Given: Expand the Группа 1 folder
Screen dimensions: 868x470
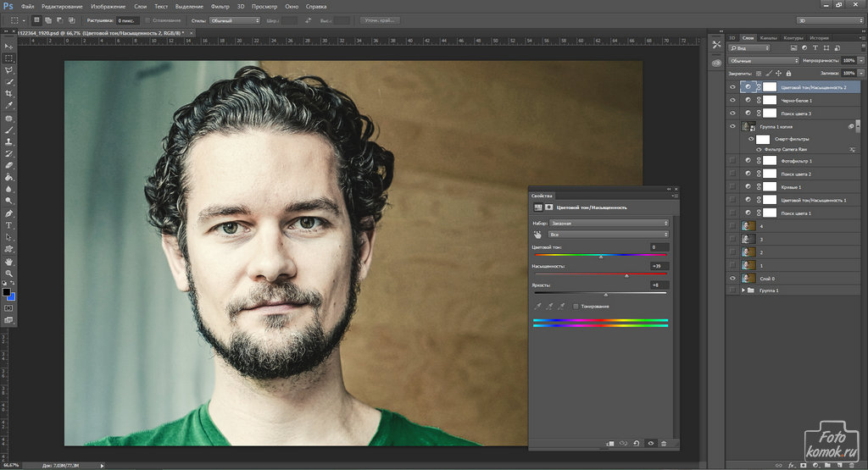Looking at the screenshot, I should [x=743, y=290].
